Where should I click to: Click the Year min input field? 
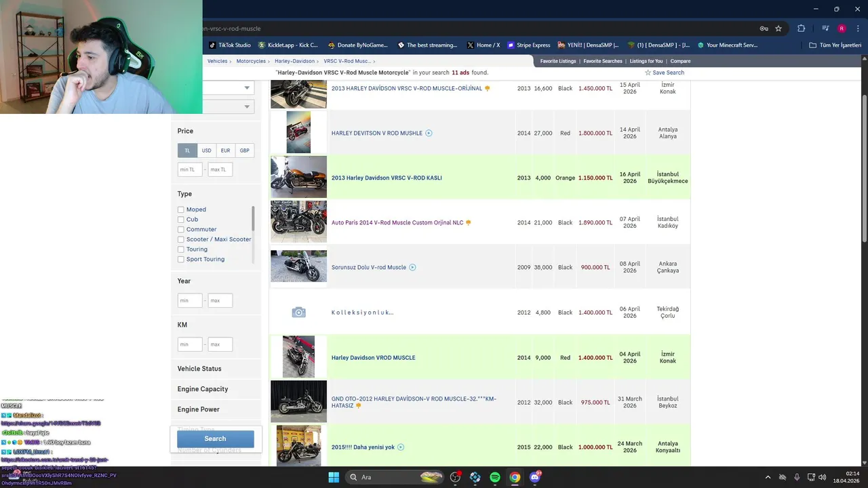click(x=190, y=300)
